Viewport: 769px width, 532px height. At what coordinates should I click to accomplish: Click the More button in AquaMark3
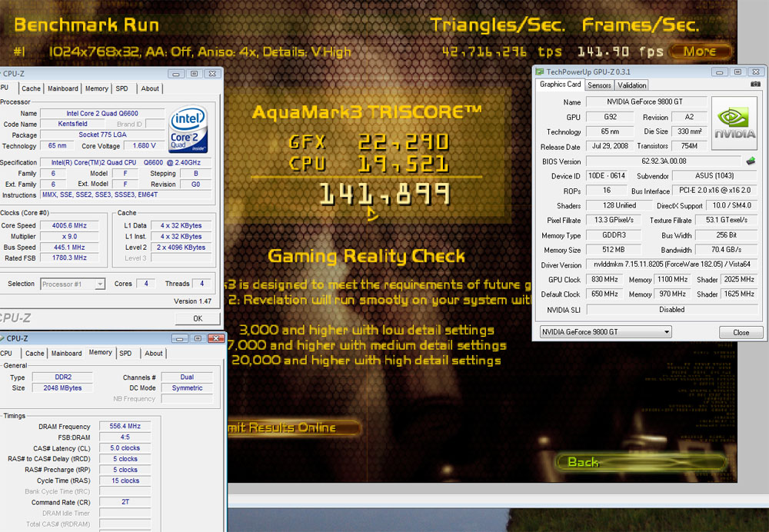[x=700, y=52]
